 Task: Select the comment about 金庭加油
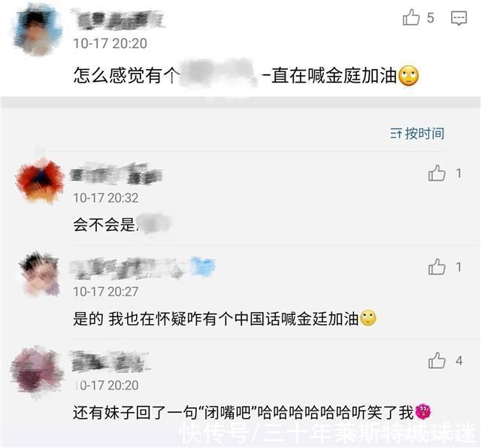click(246, 75)
